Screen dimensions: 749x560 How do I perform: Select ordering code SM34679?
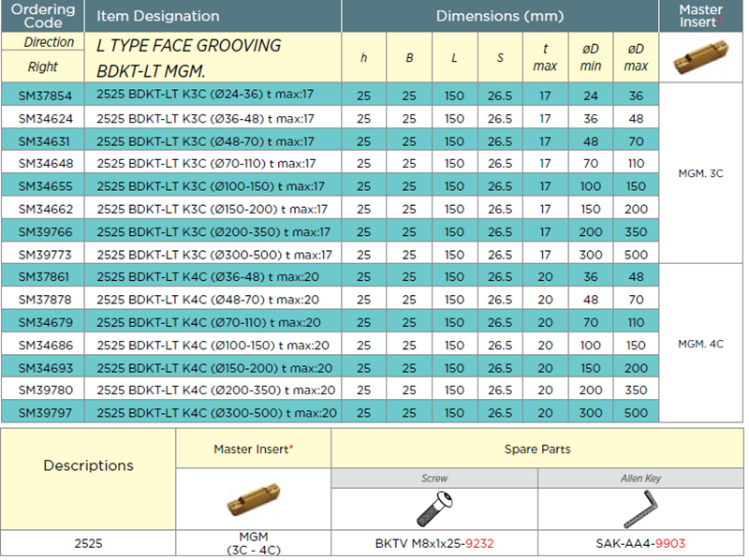(x=45, y=322)
